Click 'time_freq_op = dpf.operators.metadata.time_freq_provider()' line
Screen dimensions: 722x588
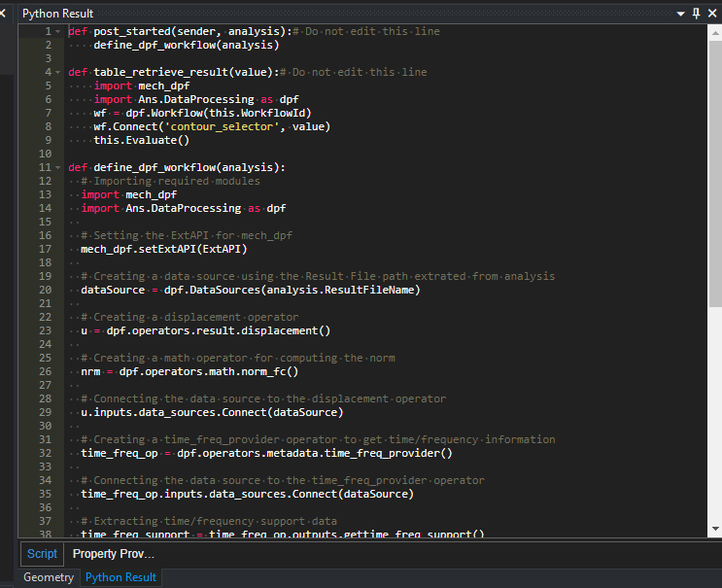[266, 453]
